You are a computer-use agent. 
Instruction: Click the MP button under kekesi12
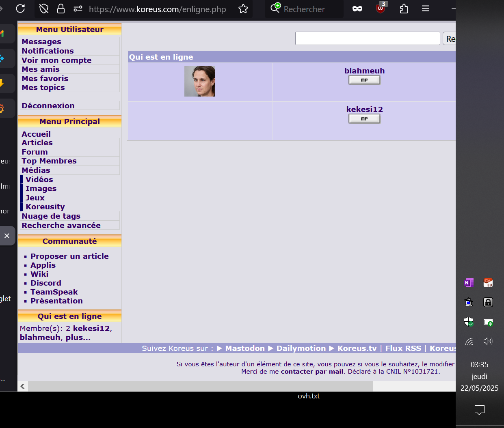[x=364, y=119]
